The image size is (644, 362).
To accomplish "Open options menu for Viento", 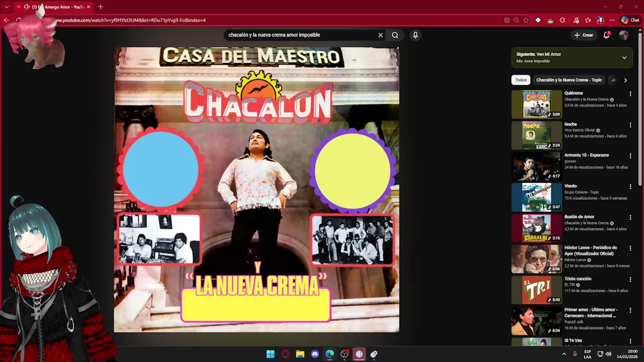I will click(x=630, y=187).
